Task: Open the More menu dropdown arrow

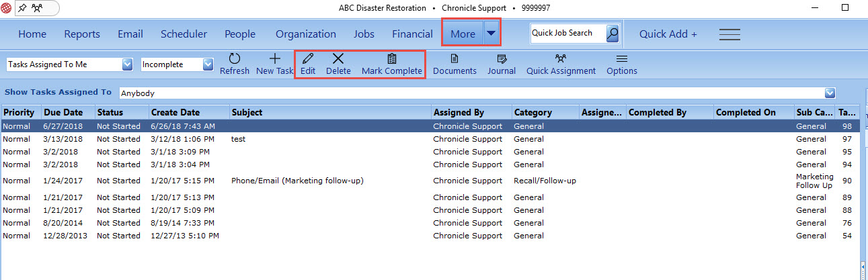Action: [x=492, y=33]
